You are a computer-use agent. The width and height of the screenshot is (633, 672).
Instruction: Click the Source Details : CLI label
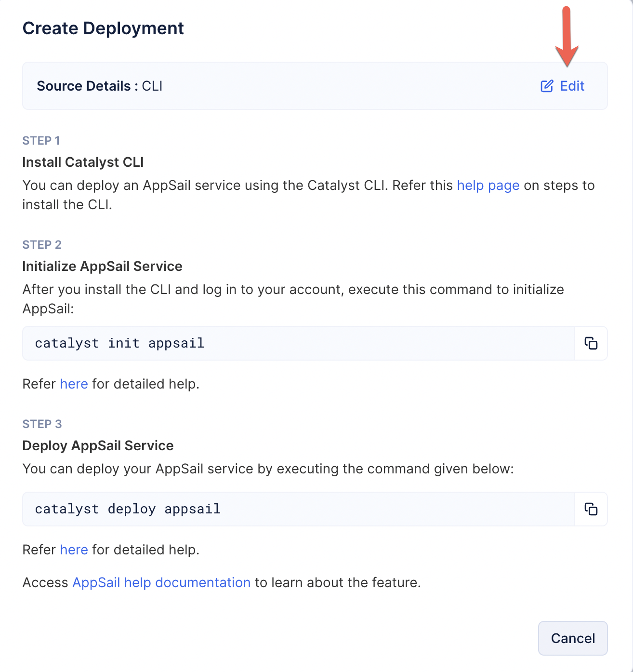(x=100, y=86)
